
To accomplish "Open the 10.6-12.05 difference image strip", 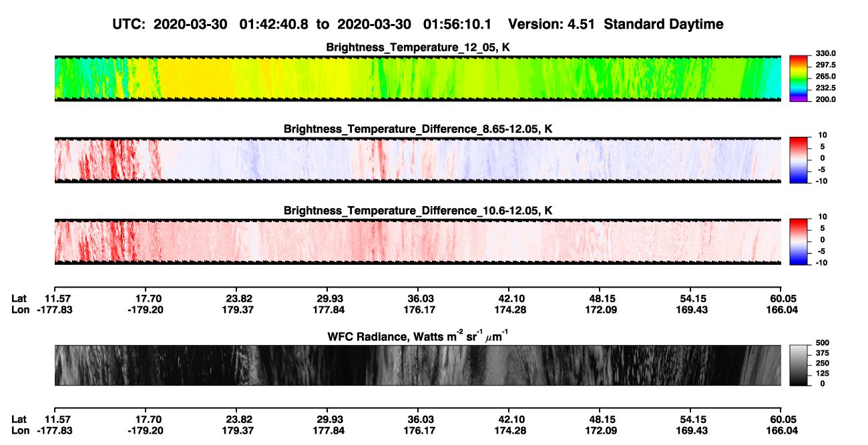I will [x=418, y=242].
